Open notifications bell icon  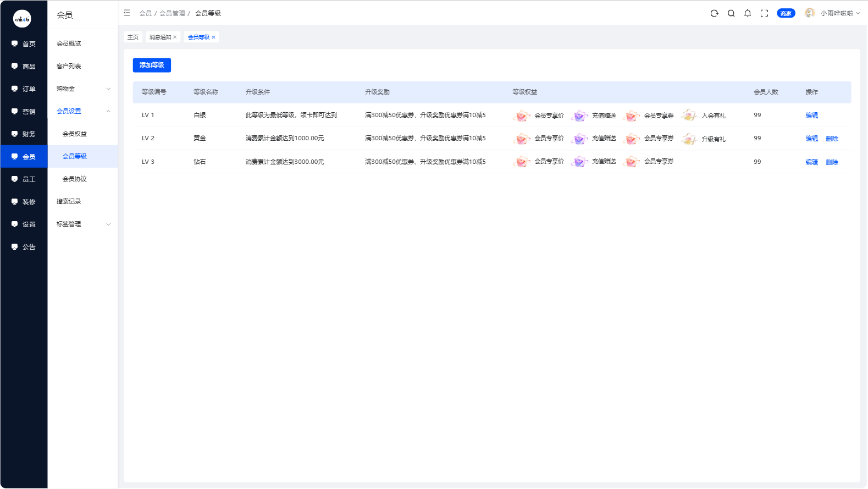(x=748, y=13)
